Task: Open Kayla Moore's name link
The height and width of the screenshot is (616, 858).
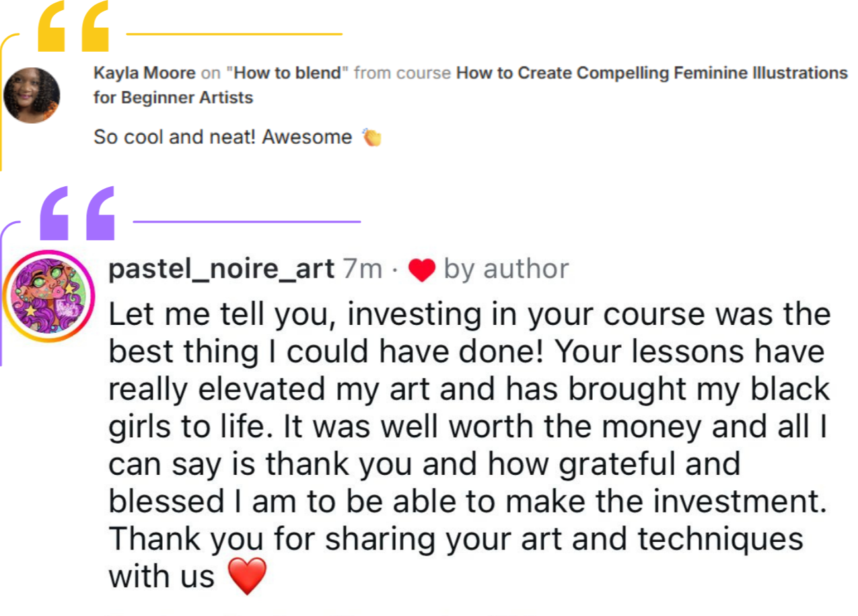Action: 145,73
